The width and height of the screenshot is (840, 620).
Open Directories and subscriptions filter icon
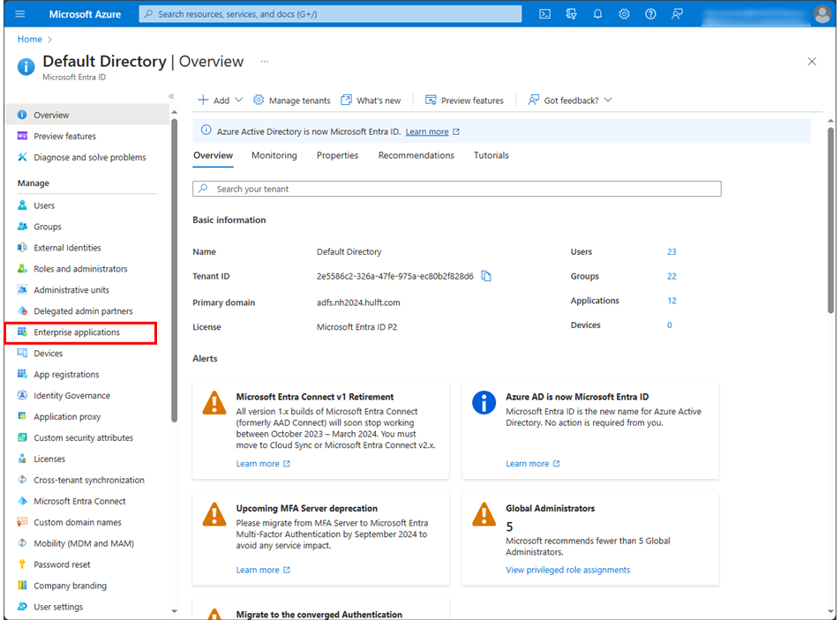tap(571, 14)
